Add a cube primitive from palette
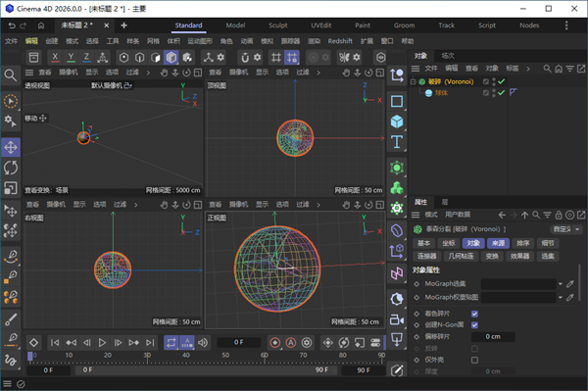The height and width of the screenshot is (391, 588). [397, 122]
